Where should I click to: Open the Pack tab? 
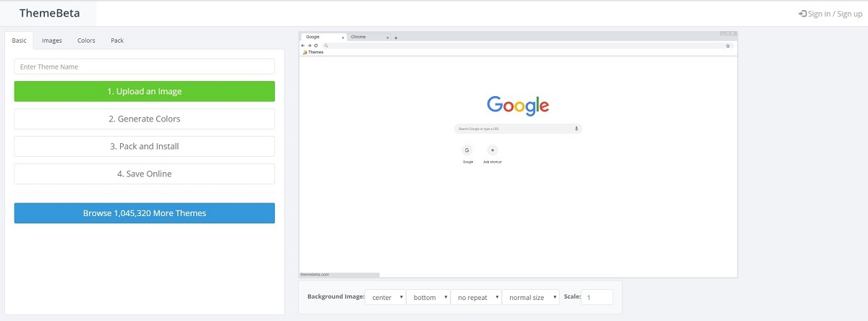(x=117, y=40)
